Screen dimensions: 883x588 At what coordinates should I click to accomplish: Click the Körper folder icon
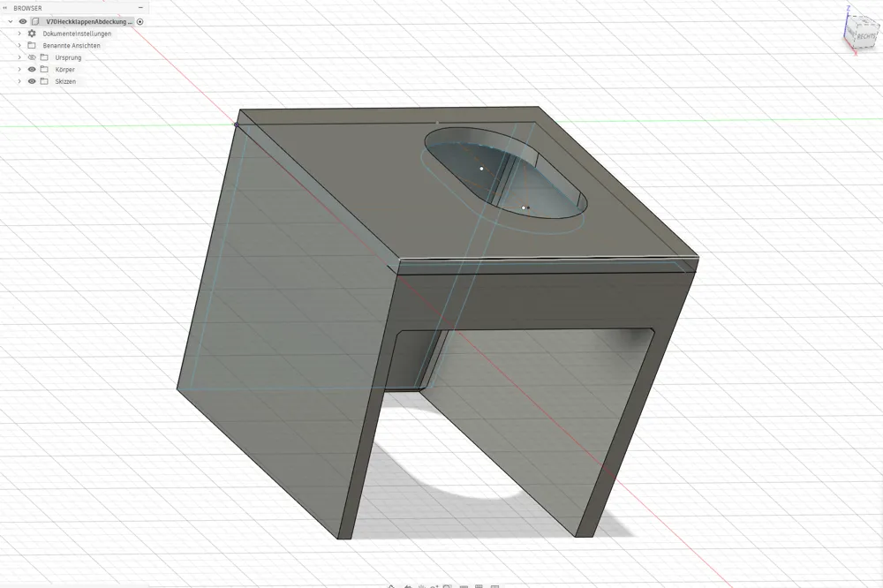coord(44,69)
